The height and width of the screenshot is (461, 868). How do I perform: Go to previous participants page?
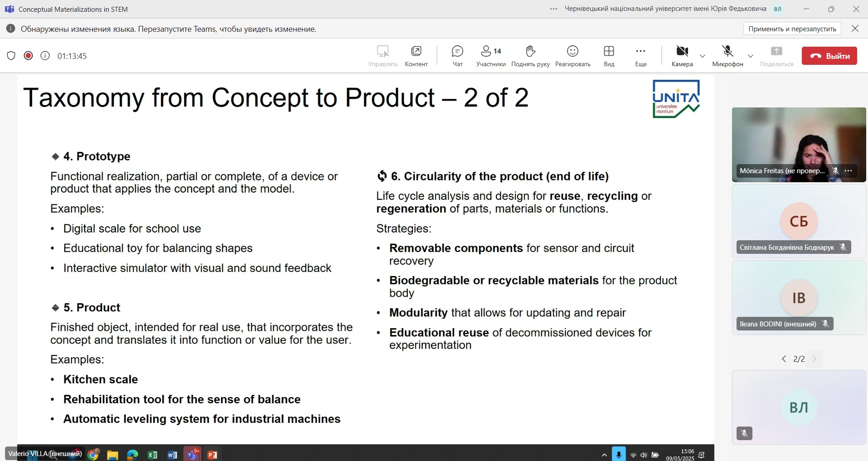click(x=784, y=359)
